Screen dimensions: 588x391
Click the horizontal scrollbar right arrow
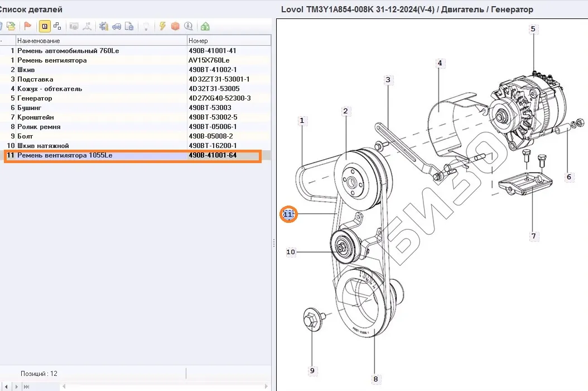[267, 386]
